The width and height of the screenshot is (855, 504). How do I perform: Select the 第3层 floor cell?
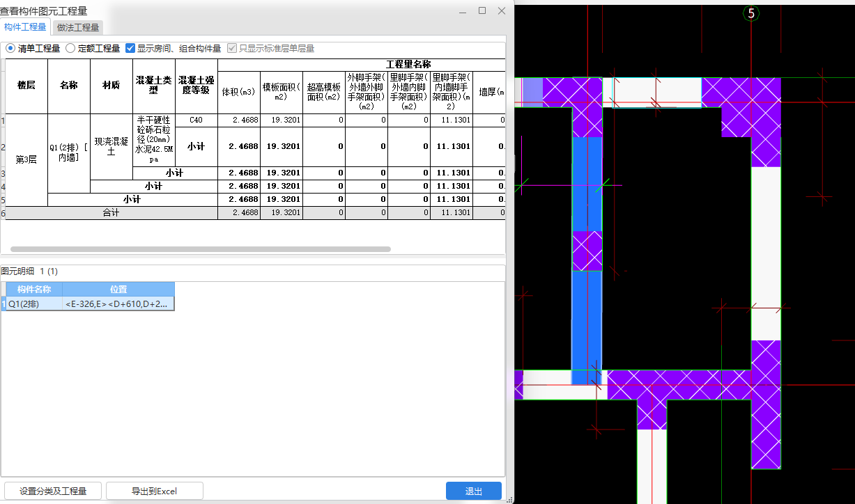26,159
